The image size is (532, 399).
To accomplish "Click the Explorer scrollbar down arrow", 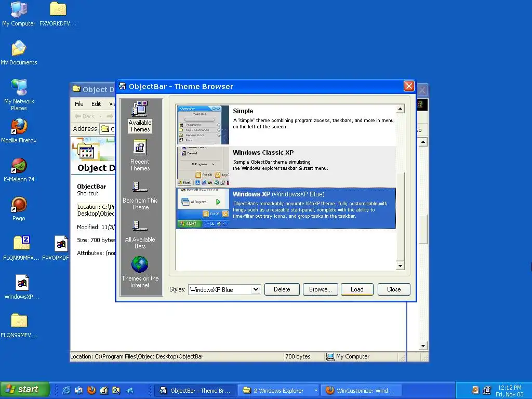I will coord(423,346).
